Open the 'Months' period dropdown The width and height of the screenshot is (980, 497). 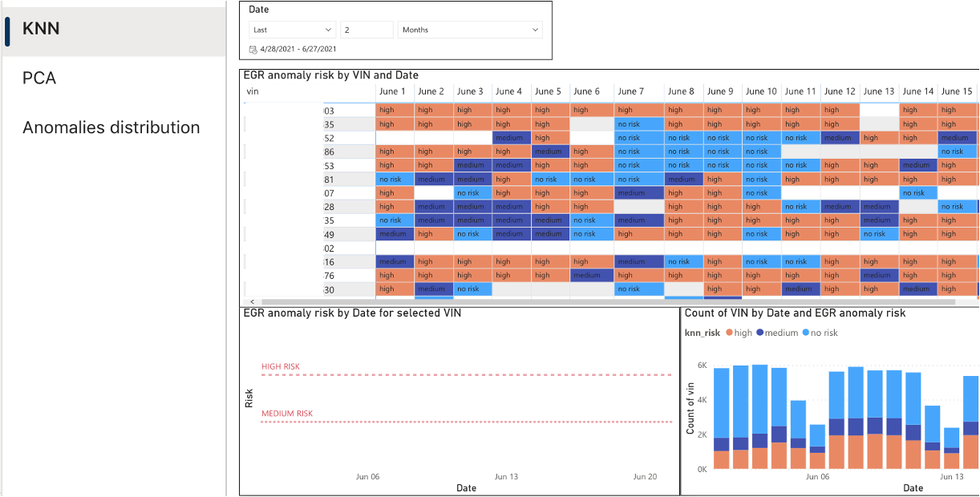[470, 30]
